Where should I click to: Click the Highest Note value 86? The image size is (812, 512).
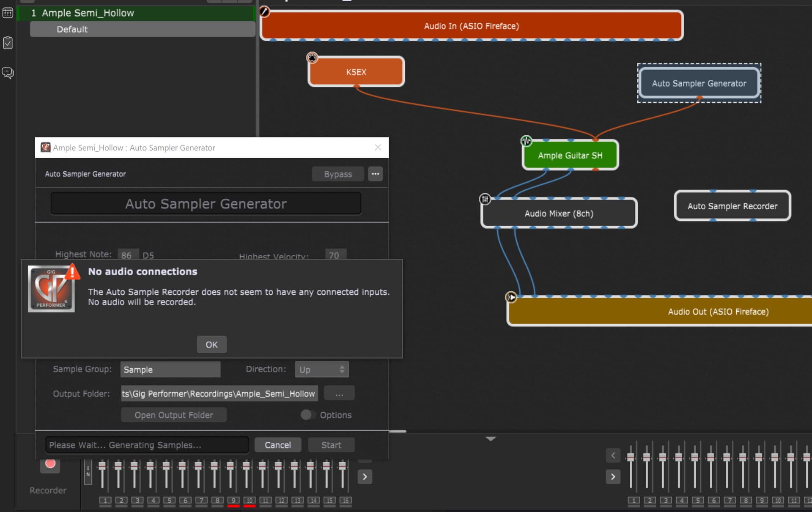pos(127,255)
